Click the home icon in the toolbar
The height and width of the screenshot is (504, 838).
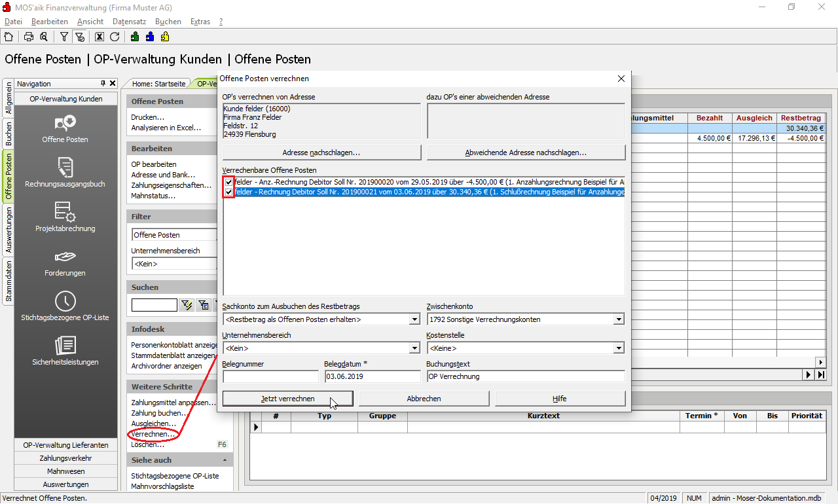9,37
